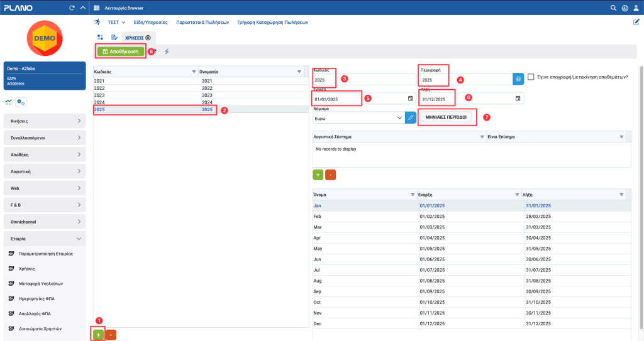Collapse the Εταιρία menu section

click(45, 239)
